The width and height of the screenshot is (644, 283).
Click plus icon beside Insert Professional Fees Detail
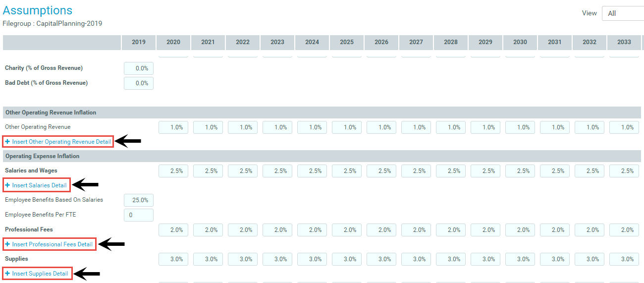7,244
